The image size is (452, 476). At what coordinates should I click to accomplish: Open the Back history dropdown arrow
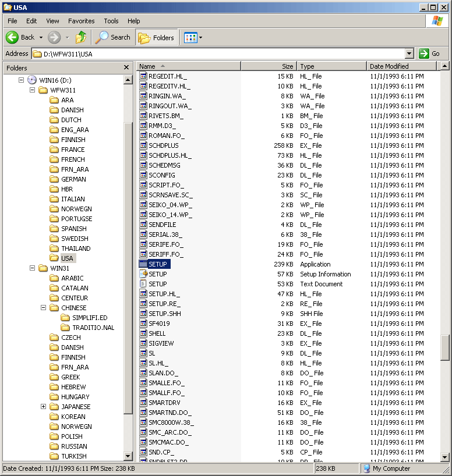41,38
